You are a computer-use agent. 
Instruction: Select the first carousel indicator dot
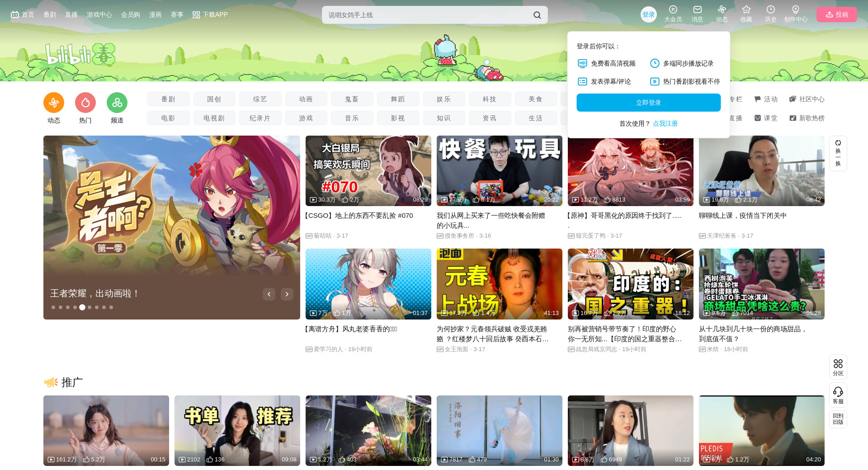tap(53, 307)
